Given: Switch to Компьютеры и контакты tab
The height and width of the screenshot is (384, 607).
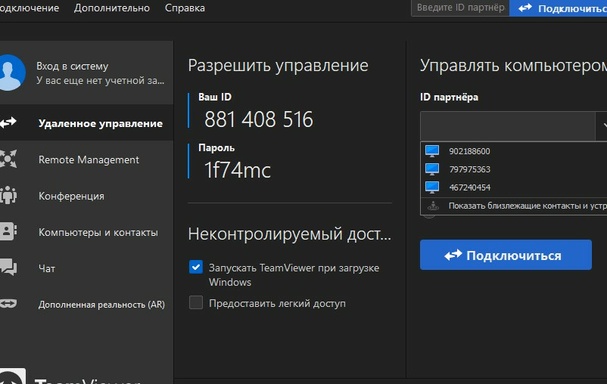Looking at the screenshot, I should (x=86, y=232).
